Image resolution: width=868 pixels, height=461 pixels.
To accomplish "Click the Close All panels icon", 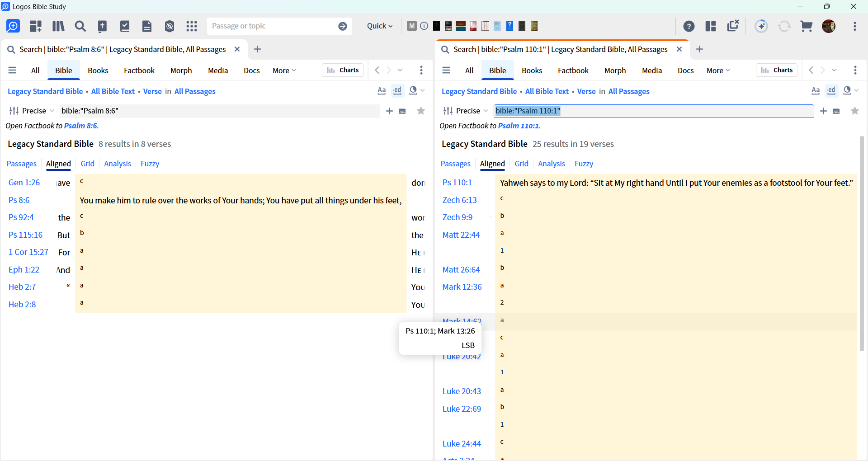I will 733,26.
